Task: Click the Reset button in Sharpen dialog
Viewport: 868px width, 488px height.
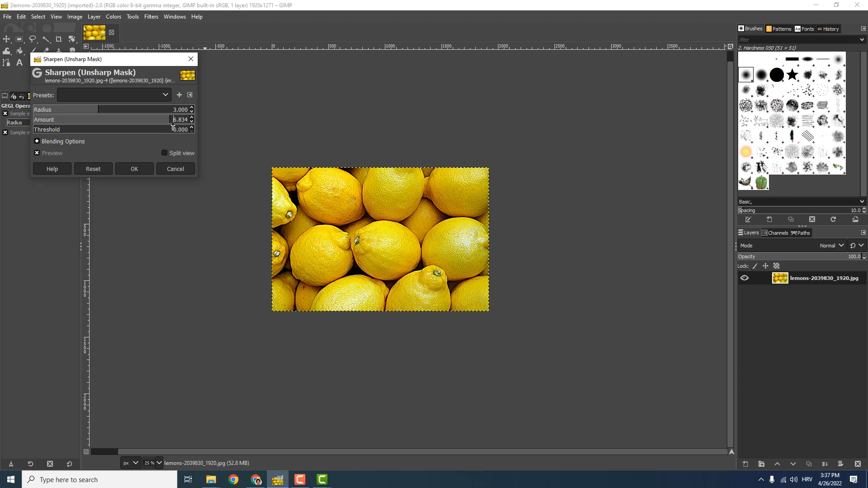Action: point(93,168)
